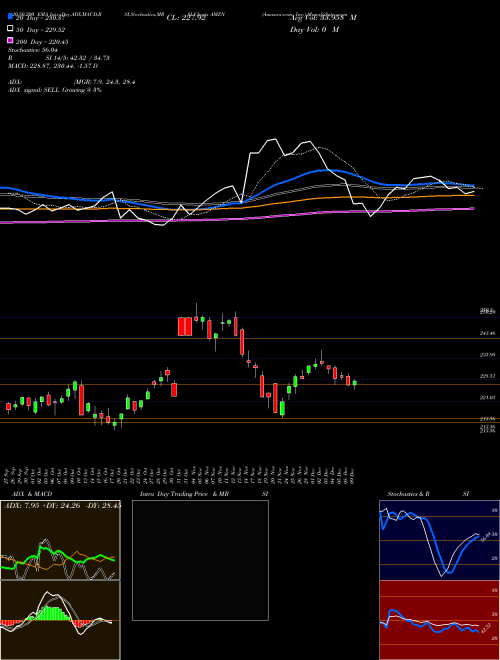Click the 'Day Vol: 0 M' label
The width and height of the screenshot is (500, 660).
coord(314,29)
